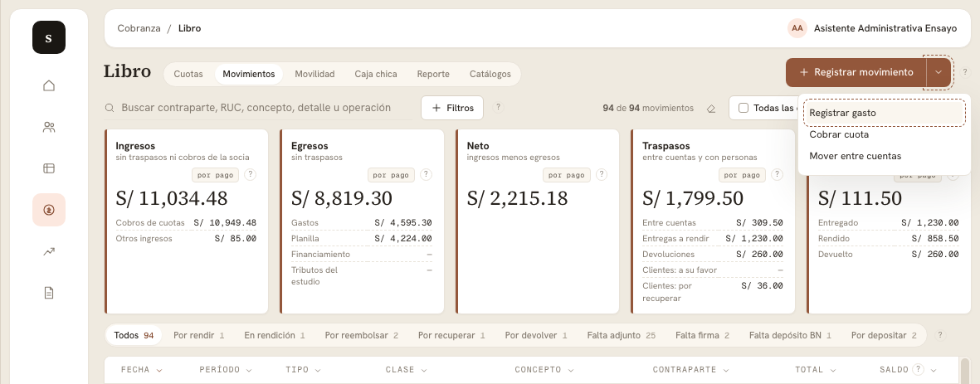This screenshot has width=980, height=384.
Task: Open TIPO column dropdown
Action: tap(318, 370)
